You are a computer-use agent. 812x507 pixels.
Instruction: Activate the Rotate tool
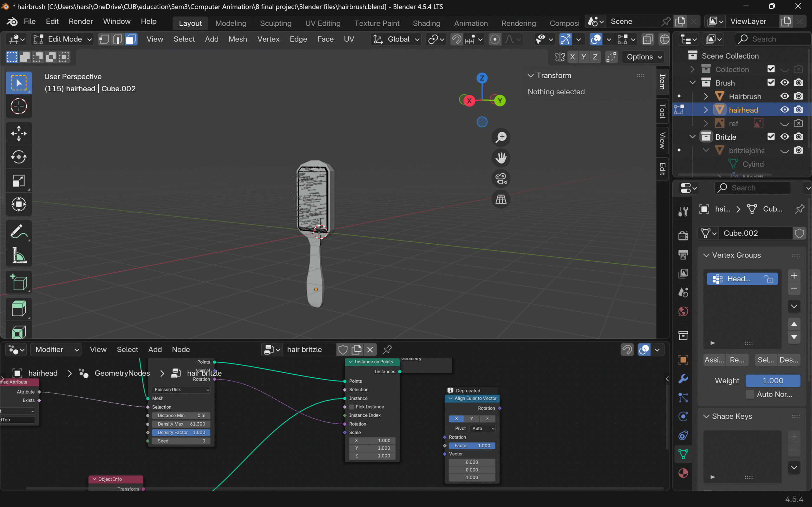[18, 157]
